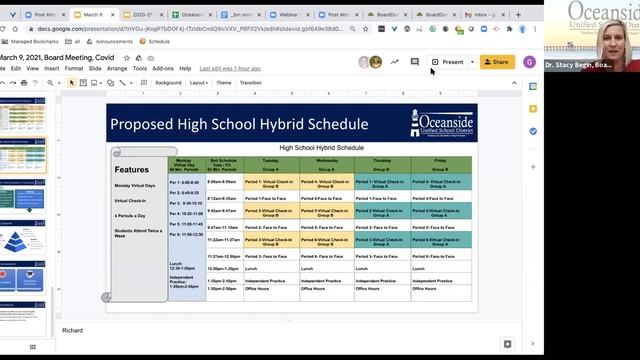The image size is (640, 360).
Task: Expand the line type dropdown arrow
Action: pos(131,83)
